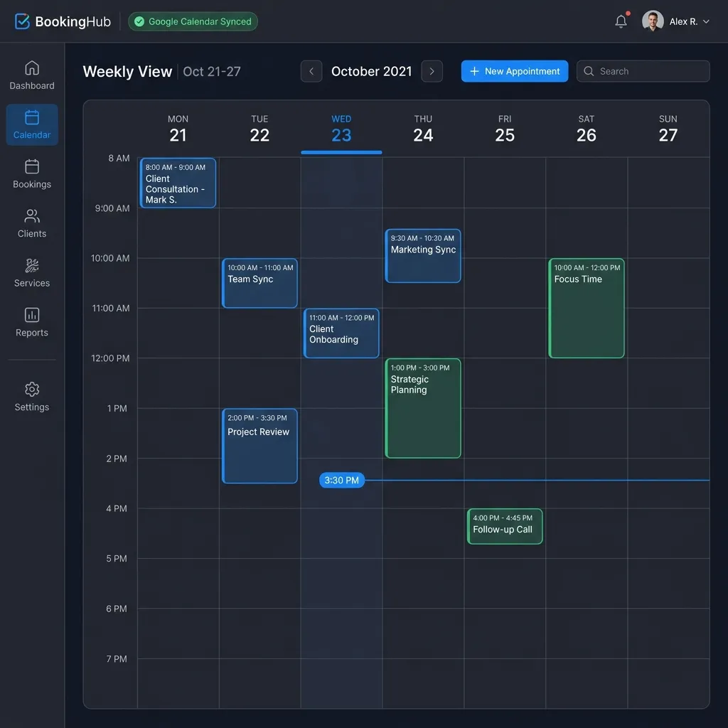Viewport: 728px width, 728px height.
Task: Advance to next month with right chevron
Action: (432, 71)
